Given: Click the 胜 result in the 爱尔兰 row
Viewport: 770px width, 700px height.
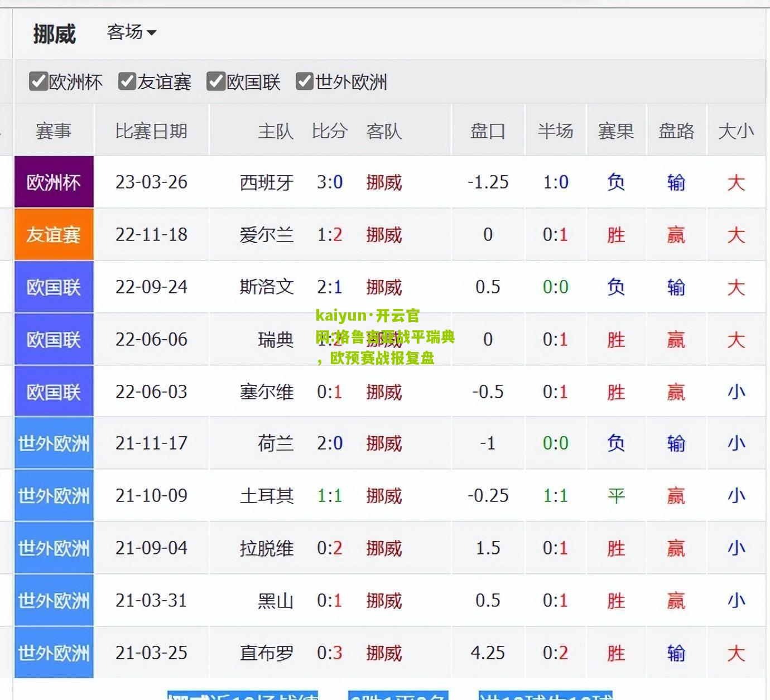Looking at the screenshot, I should (616, 234).
